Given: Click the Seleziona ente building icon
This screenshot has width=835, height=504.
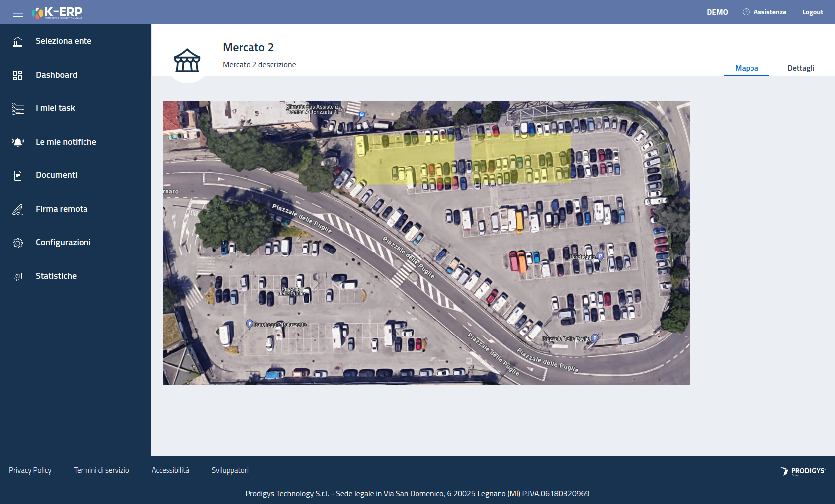Looking at the screenshot, I should [18, 41].
